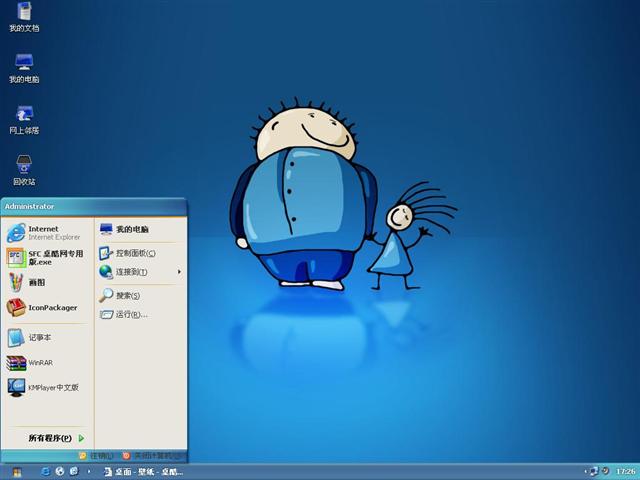Switch to 桌面 - 壁纸 taskbar window
The height and width of the screenshot is (480, 640).
point(143,472)
